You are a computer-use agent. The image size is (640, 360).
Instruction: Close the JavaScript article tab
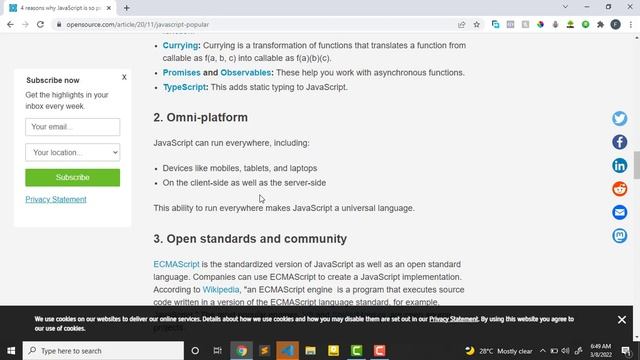click(109, 8)
